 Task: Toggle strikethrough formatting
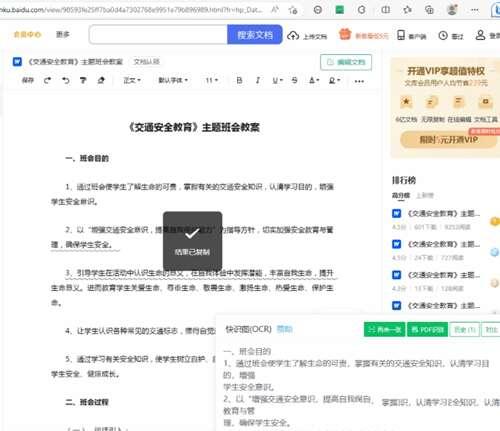point(294,80)
